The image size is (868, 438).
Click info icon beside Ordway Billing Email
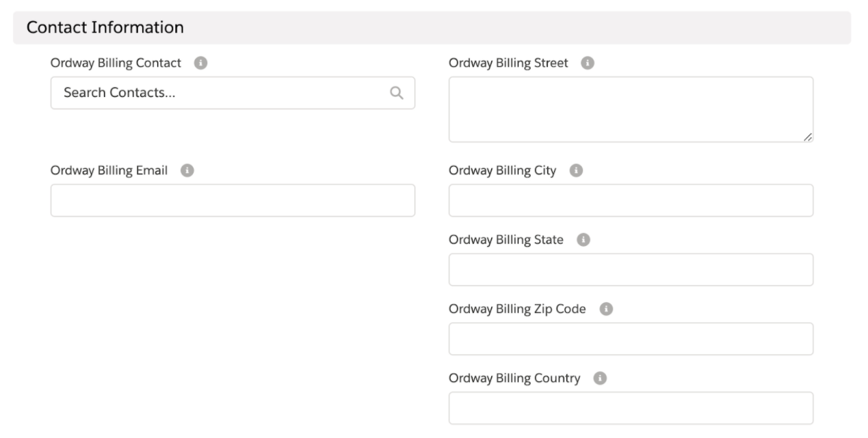[187, 171]
